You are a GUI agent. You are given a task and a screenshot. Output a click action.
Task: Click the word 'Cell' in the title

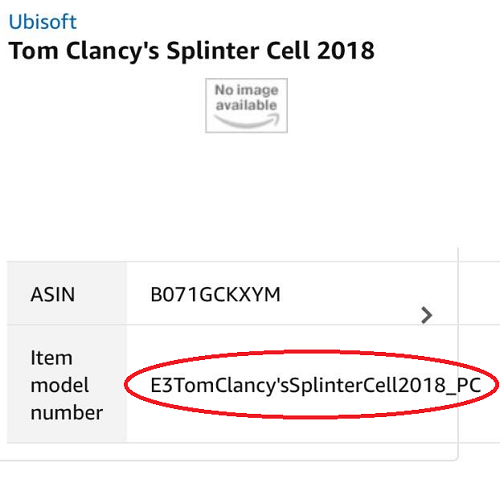tap(287, 51)
